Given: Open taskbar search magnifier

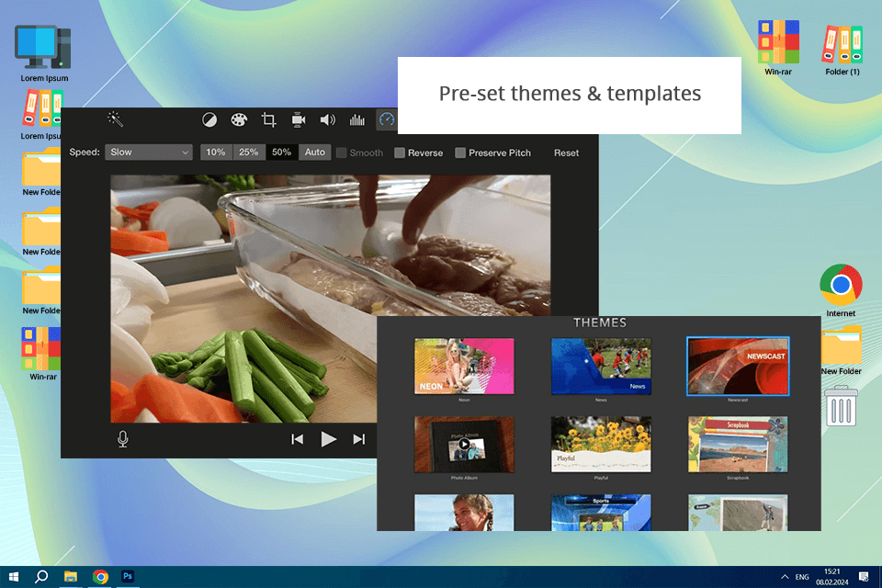Looking at the screenshot, I should pos(41,577).
